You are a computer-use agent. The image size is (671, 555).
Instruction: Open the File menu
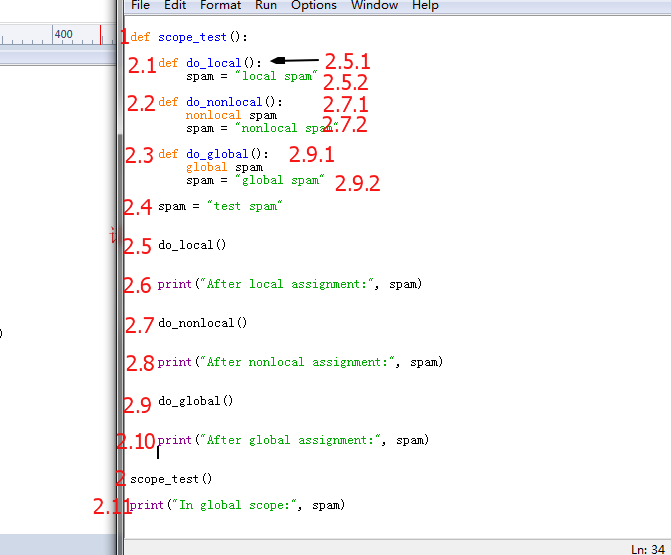tap(140, 6)
